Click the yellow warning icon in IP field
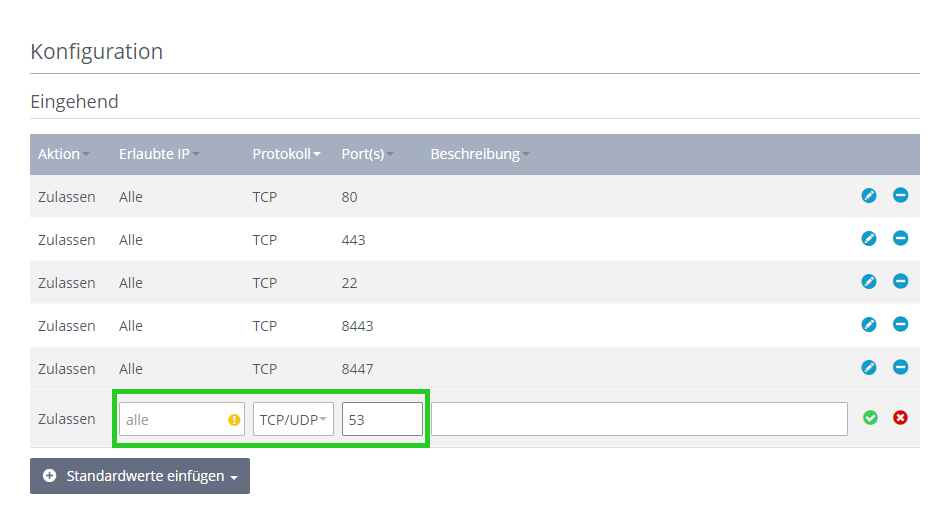The height and width of the screenshot is (514, 950). 234,420
